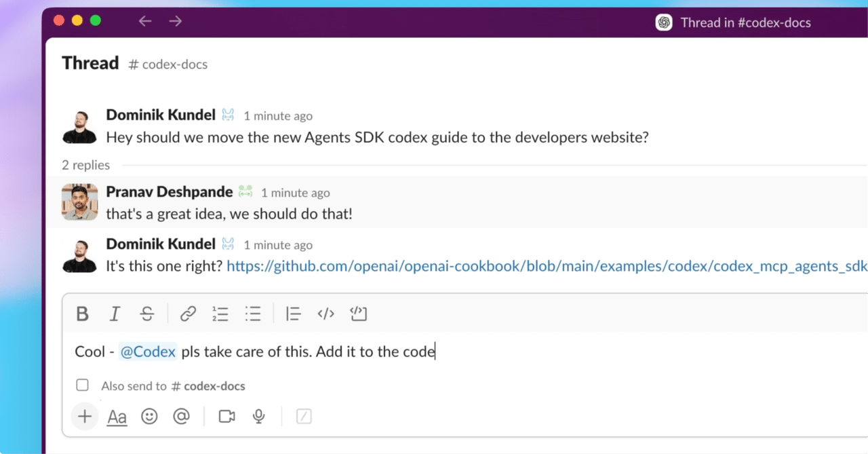
Task: Select the strikethrough formatting icon
Action: point(147,314)
